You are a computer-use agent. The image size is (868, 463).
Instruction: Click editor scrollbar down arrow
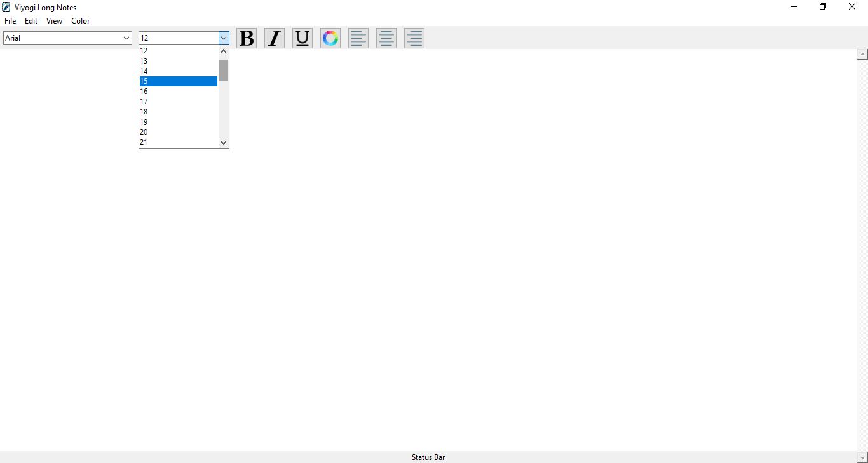[862, 457]
